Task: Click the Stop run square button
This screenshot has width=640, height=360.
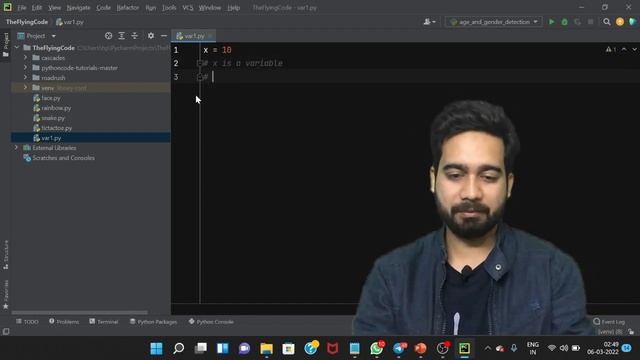Action: coord(590,22)
